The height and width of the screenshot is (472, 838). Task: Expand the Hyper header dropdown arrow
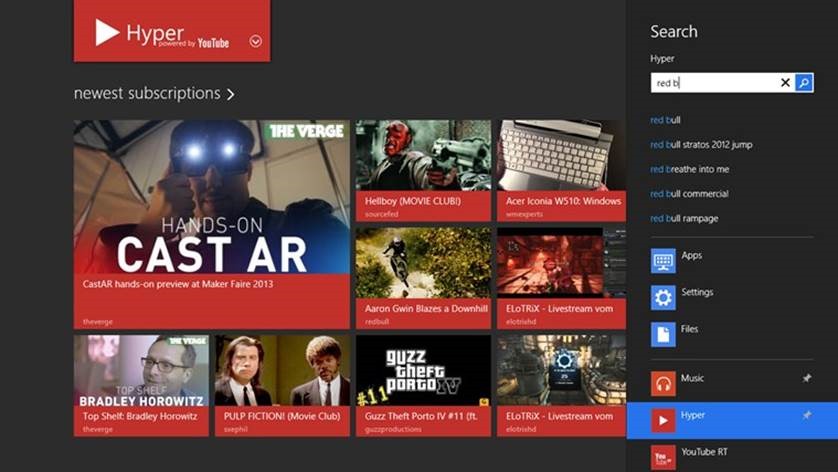point(256,41)
